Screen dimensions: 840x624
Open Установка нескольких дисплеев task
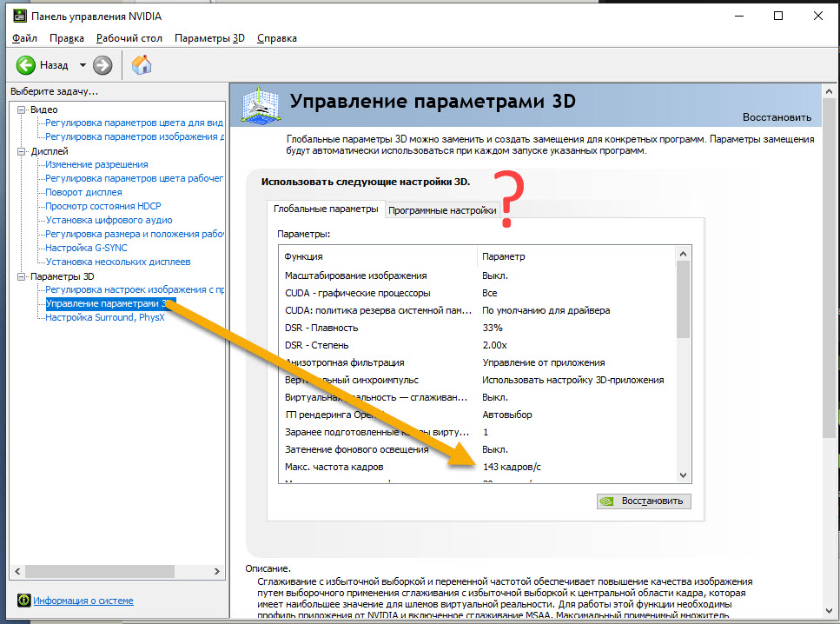point(118,262)
